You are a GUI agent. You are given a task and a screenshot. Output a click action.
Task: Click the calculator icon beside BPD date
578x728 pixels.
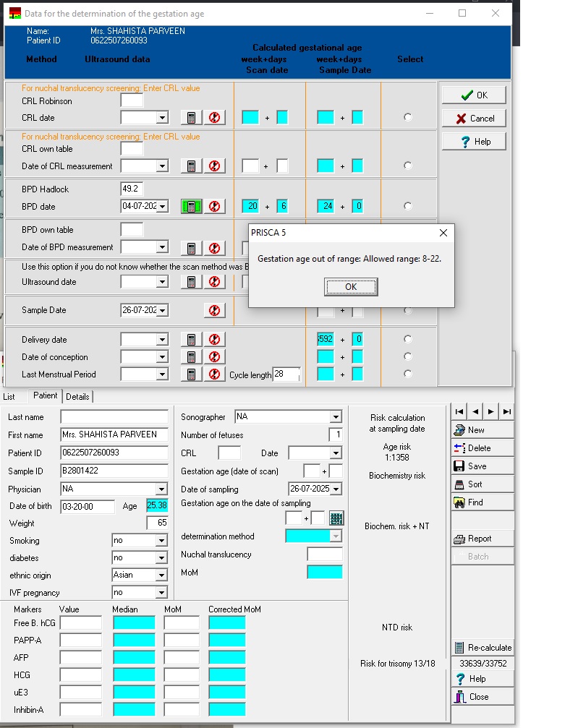point(190,206)
